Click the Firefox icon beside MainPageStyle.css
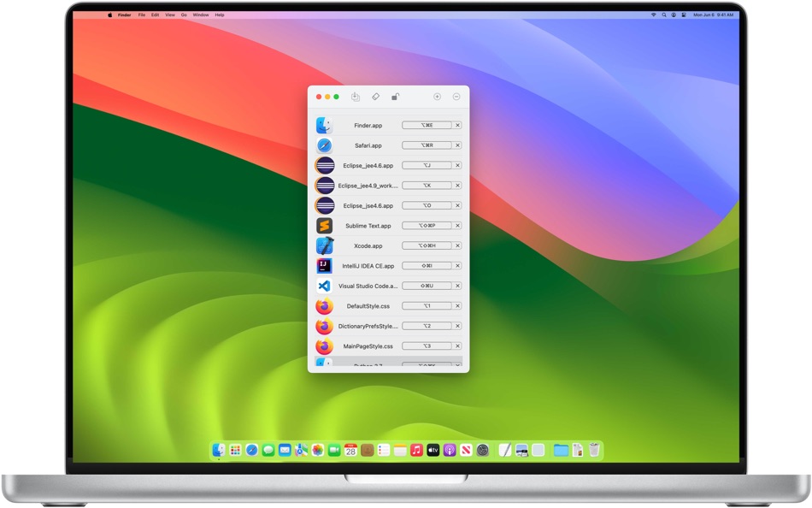Screen dimensions: 812x508 (324, 346)
